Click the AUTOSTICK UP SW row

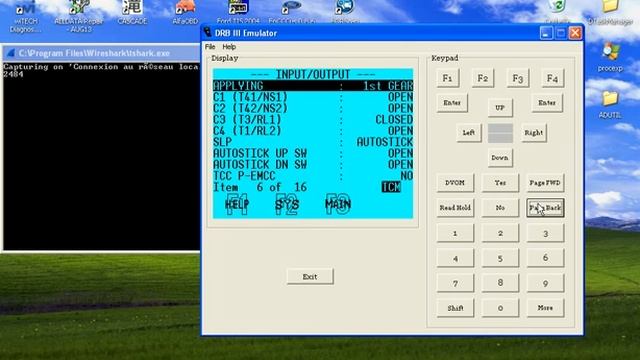(x=313, y=153)
